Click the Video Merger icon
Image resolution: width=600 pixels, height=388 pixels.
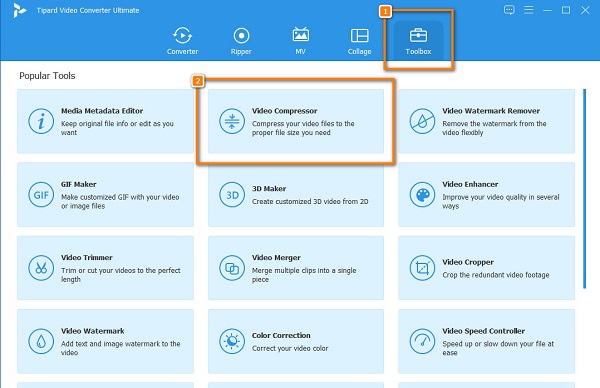232,268
